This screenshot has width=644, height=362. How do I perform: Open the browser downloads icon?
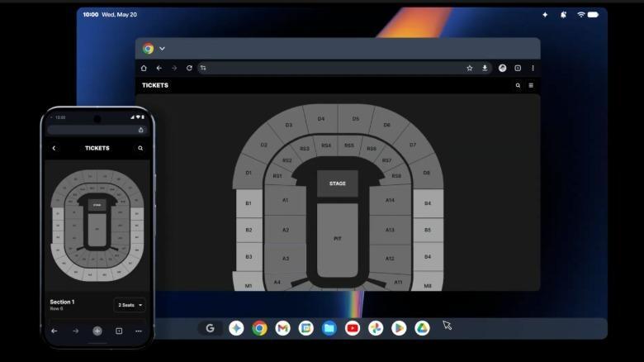485,69
